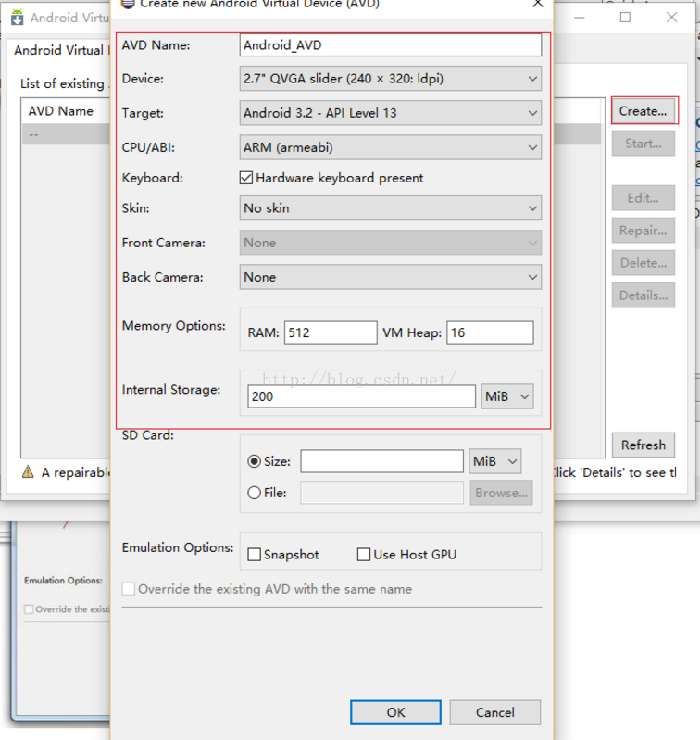Click the RAM field showing 512
Viewport: 700px width, 740px height.
(x=331, y=332)
